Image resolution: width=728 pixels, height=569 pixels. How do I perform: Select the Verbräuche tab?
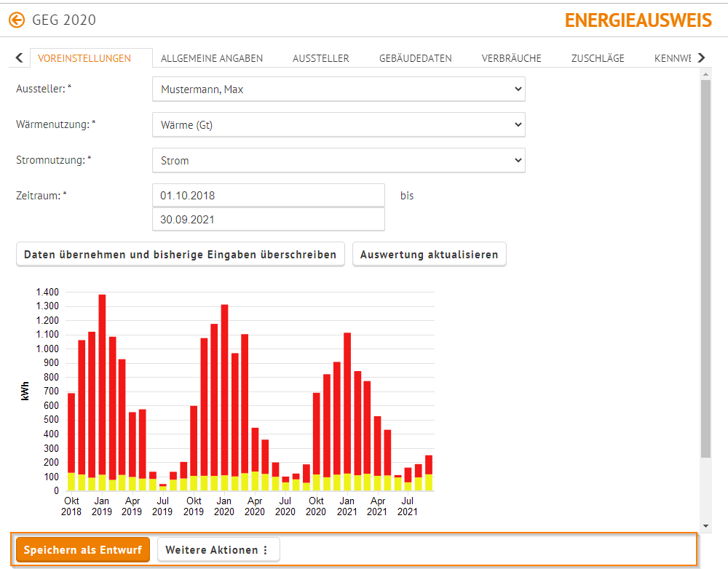[x=511, y=58]
